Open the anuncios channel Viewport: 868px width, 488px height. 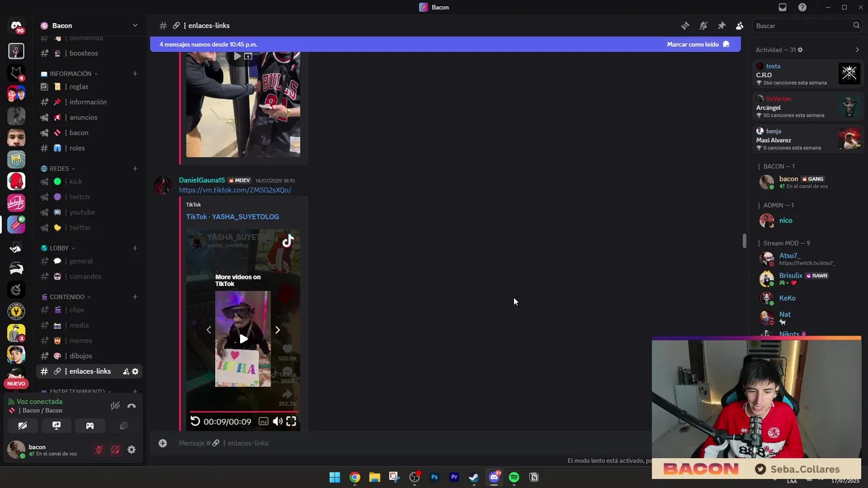tap(90, 117)
